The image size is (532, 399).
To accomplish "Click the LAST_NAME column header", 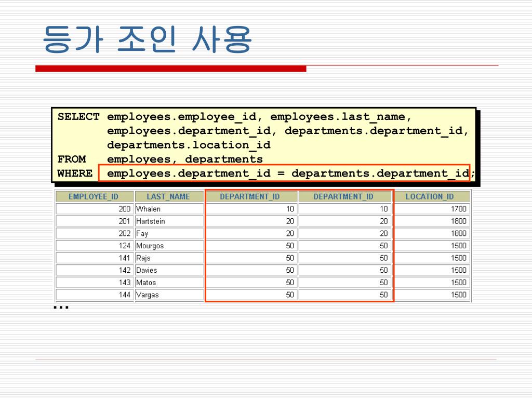I will point(169,197).
